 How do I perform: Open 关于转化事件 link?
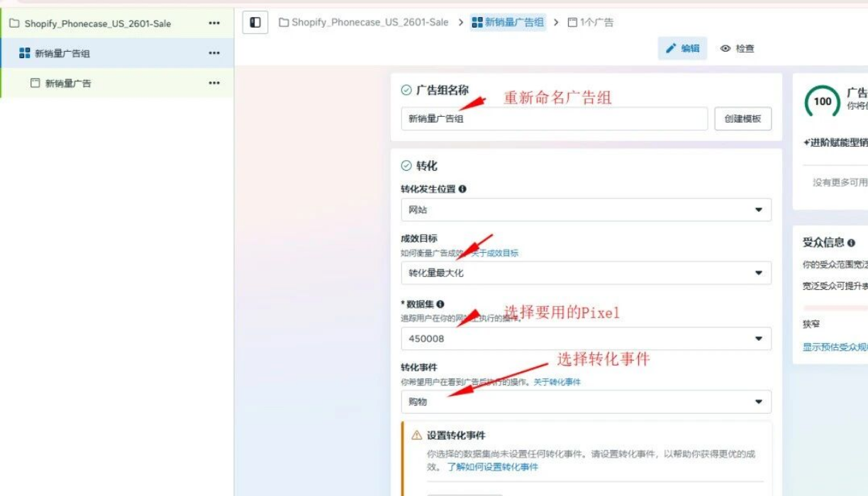coord(557,382)
